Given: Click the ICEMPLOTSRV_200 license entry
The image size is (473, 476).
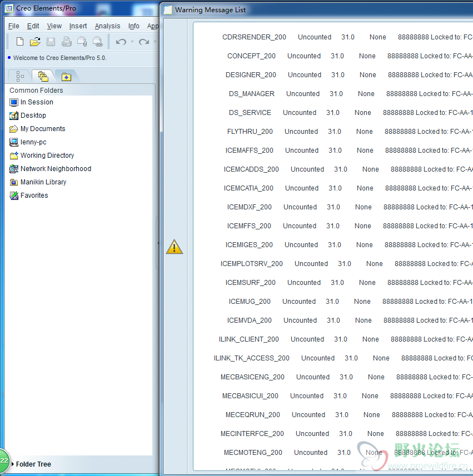Looking at the screenshot, I should coord(252,264).
